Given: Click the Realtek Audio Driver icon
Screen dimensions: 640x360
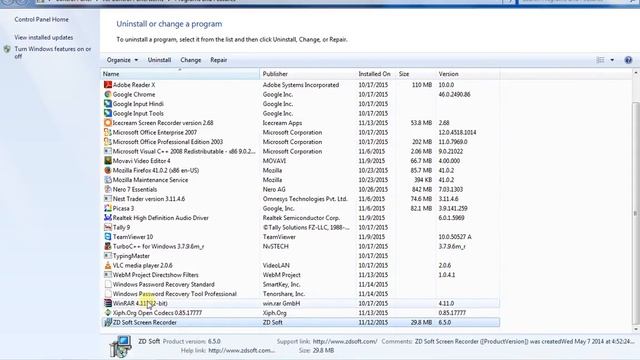Looking at the screenshot, I should pos(108,218).
